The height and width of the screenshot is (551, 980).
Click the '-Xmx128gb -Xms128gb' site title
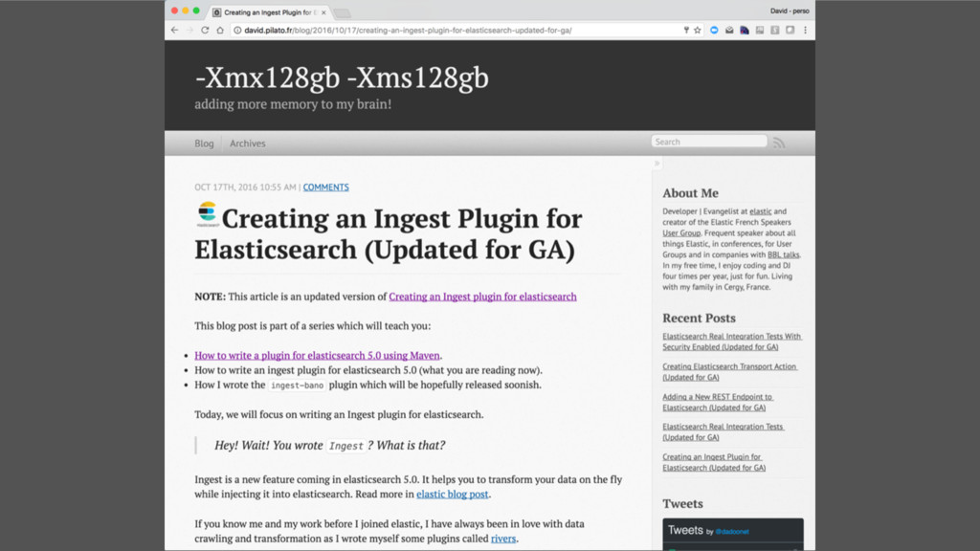(342, 77)
